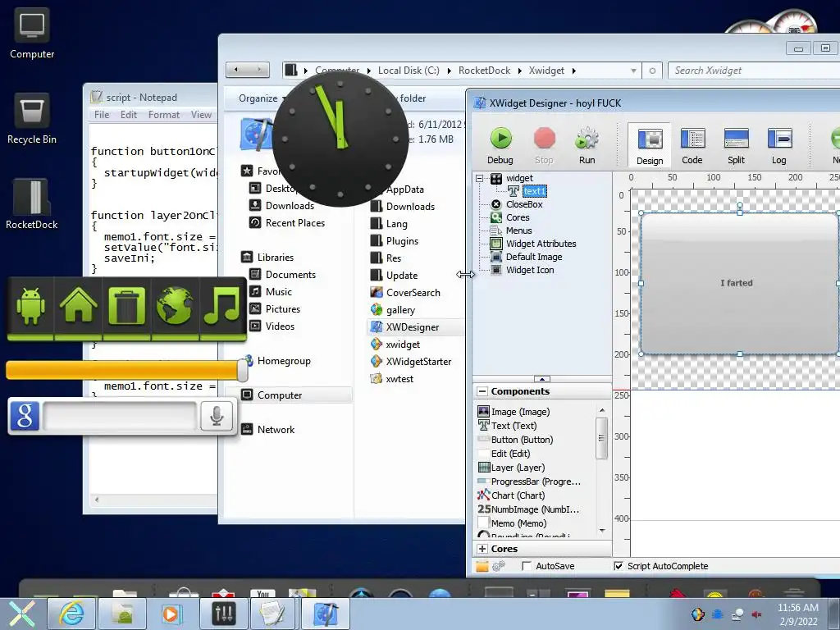Screen dimensions: 840x630
Task: Switch to Split view
Action: [x=736, y=145]
